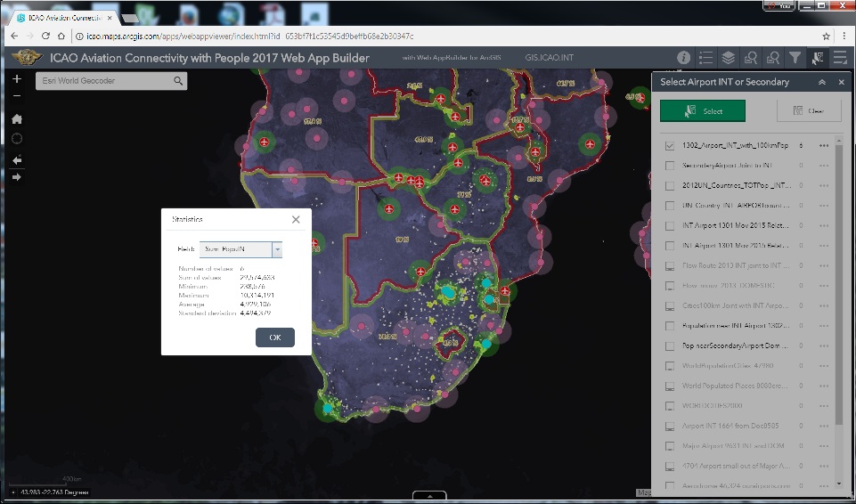
Task: Check UN Country INT AIRPORT count checkbox
Action: coord(670,206)
